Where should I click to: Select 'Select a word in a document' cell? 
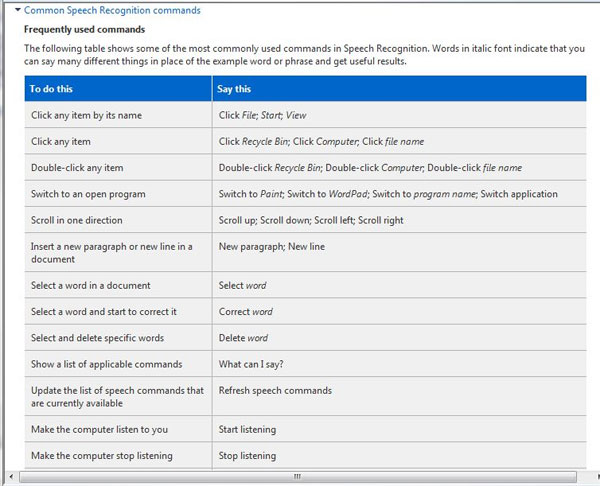point(118,285)
